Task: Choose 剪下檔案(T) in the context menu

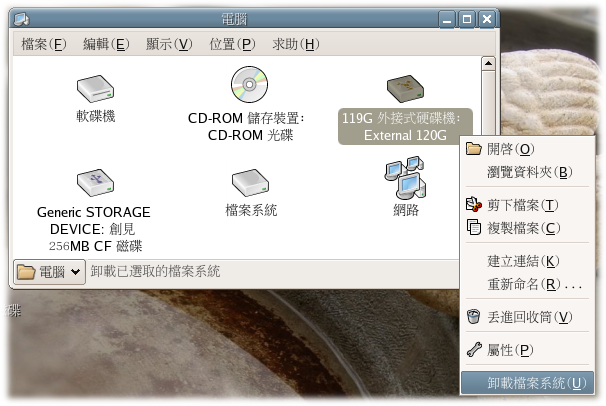Action: [x=527, y=205]
